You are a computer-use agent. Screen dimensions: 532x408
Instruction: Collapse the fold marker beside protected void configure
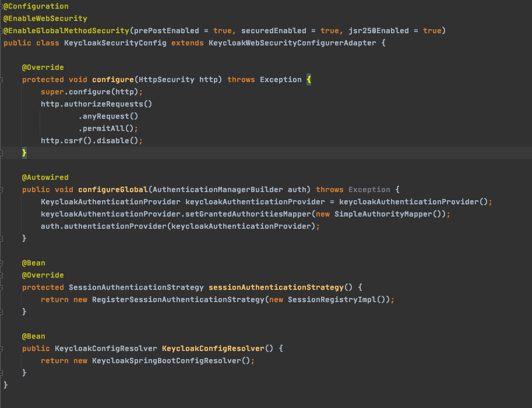point(1,80)
